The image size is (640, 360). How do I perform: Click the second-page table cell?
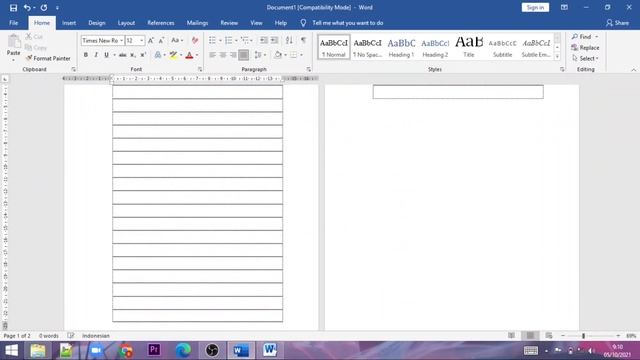coord(458,92)
